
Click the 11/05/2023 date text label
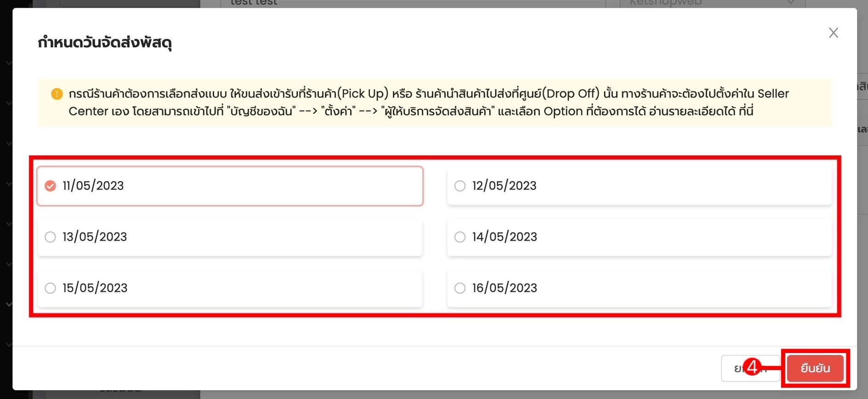click(x=93, y=186)
